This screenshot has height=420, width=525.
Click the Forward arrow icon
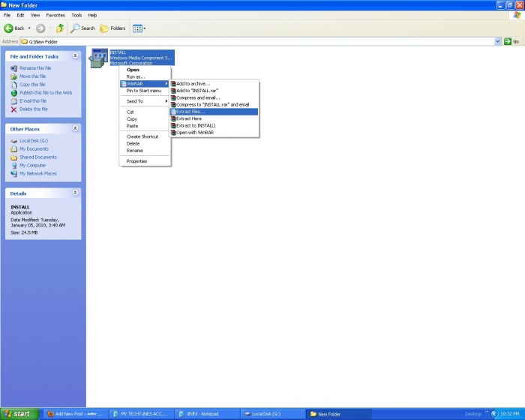pyautogui.click(x=40, y=28)
